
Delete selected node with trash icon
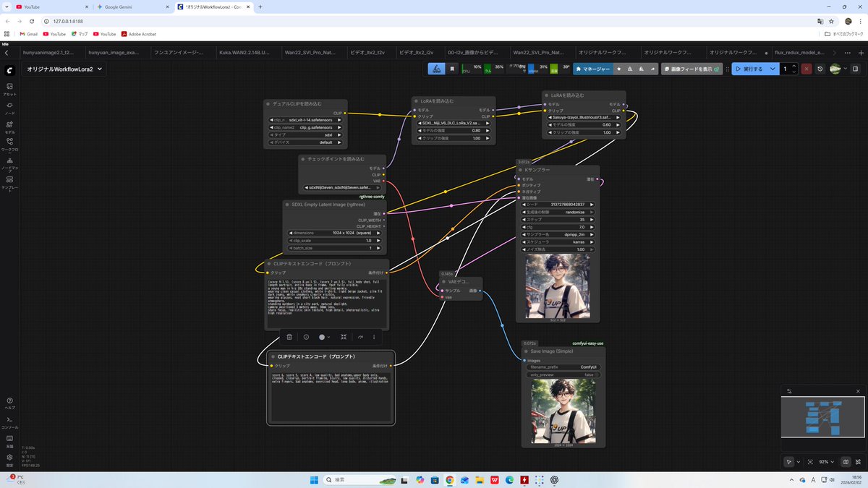point(289,337)
